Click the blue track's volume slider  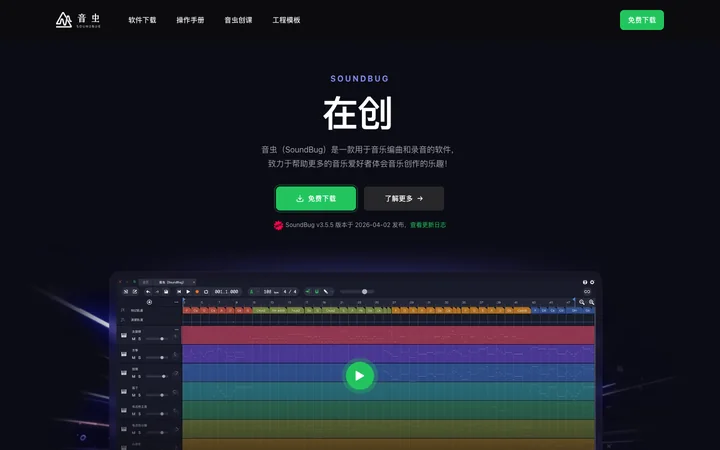157,377
